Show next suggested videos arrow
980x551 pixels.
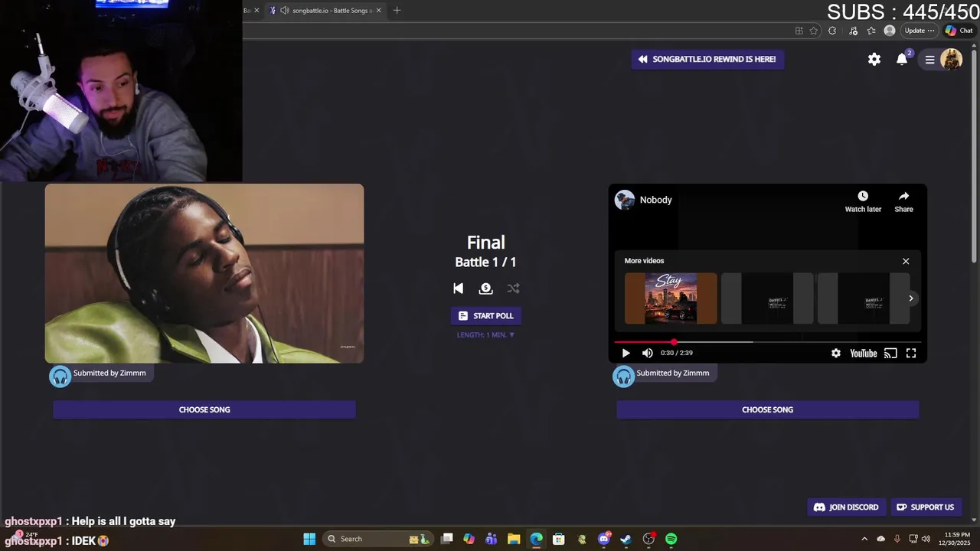911,298
